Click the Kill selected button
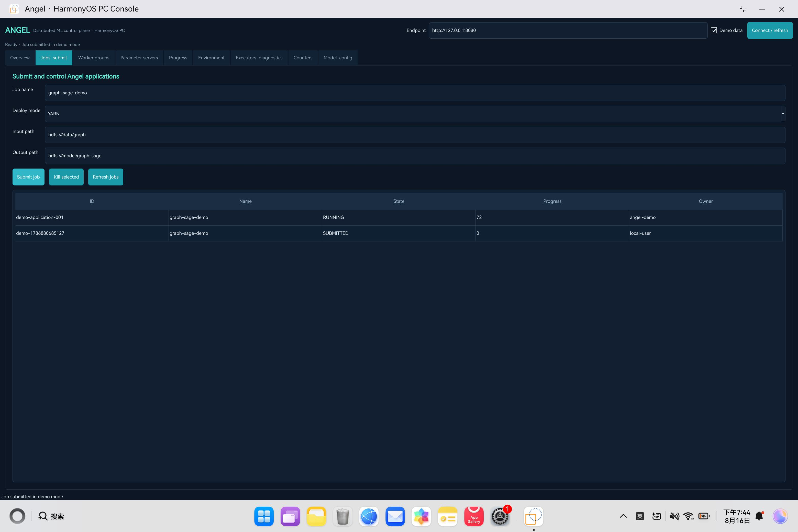This screenshot has height=532, width=798. point(66,177)
